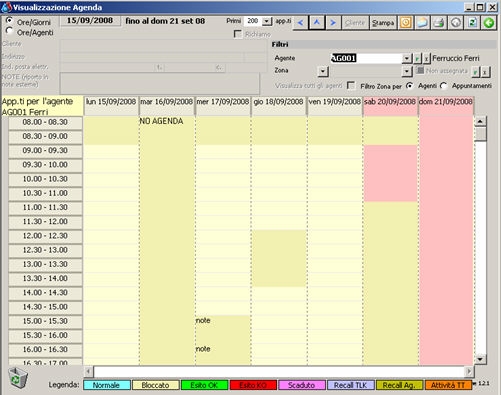Clear the Agente filter with x button

point(426,59)
